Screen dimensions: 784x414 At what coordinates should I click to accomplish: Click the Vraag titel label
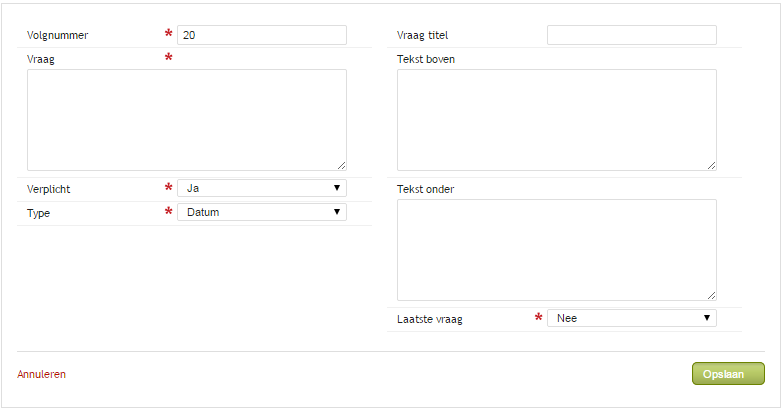coord(422,35)
